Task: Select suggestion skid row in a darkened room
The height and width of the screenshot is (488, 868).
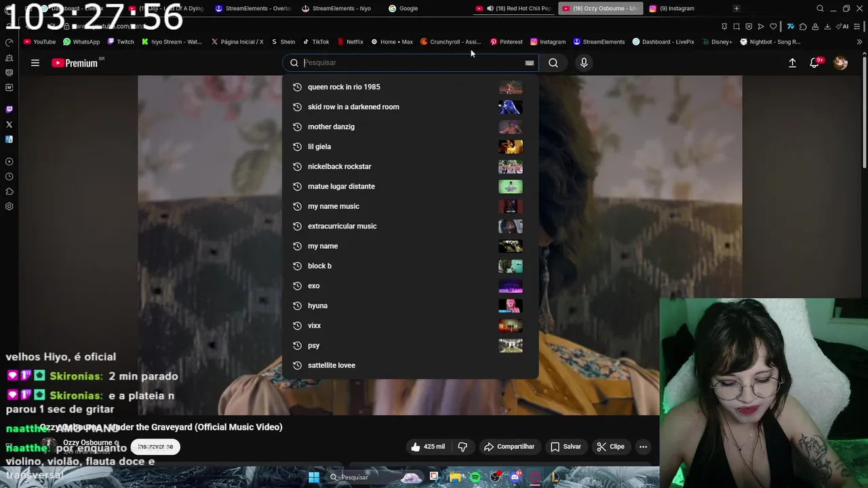Action: point(410,107)
